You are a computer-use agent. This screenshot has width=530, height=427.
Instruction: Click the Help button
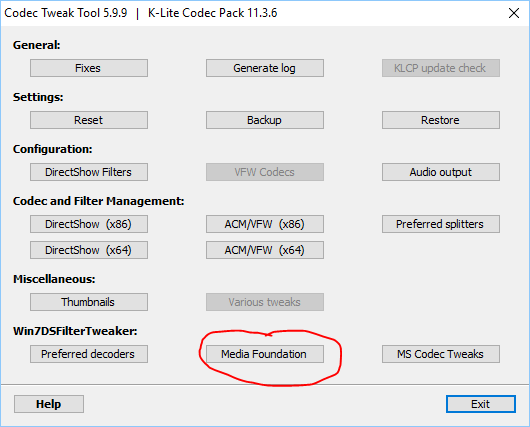pos(49,404)
